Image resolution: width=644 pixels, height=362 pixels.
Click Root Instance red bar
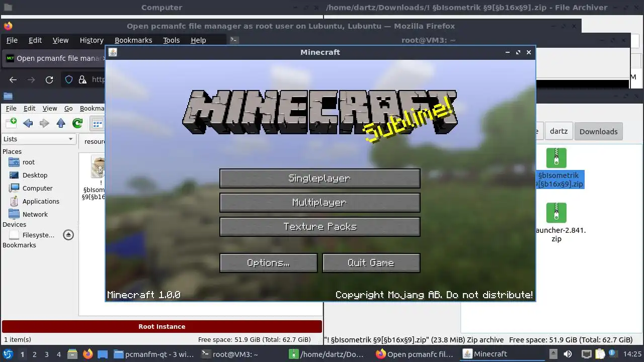(x=162, y=326)
